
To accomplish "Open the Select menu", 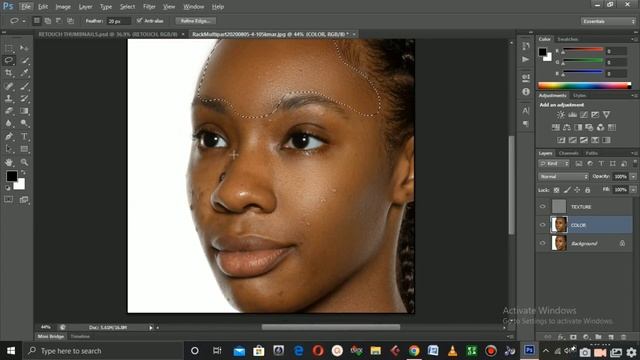I will click(x=127, y=7).
